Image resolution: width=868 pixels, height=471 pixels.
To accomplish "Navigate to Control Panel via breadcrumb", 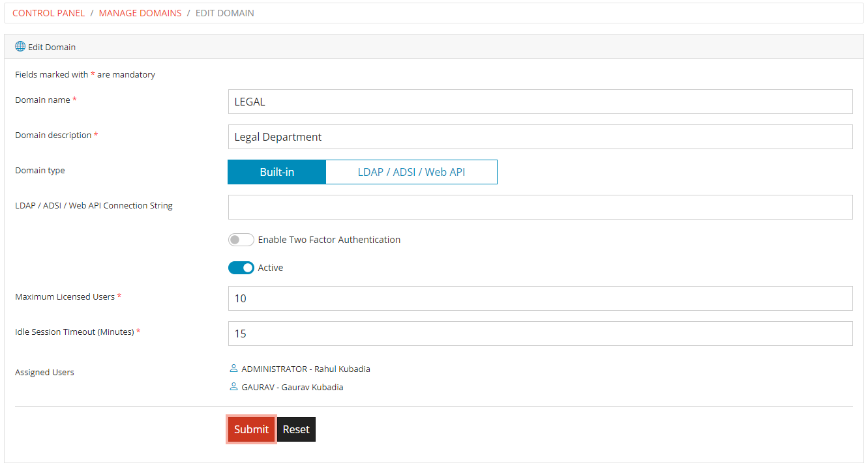I will [48, 12].
